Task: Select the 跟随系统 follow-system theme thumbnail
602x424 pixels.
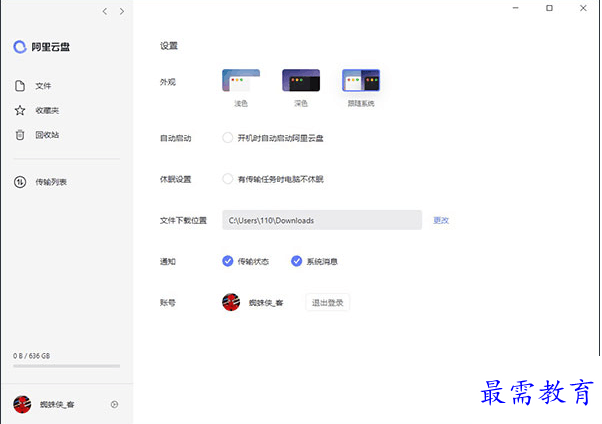Action: point(361,80)
